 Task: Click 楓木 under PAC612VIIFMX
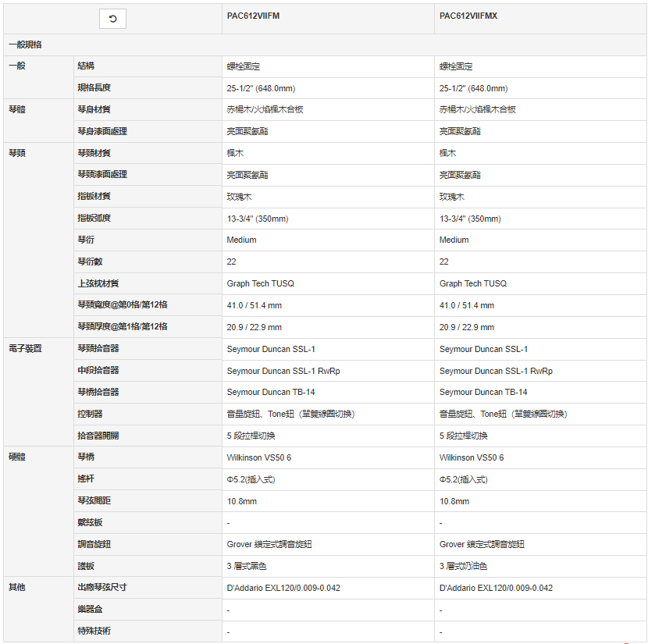[x=447, y=153]
